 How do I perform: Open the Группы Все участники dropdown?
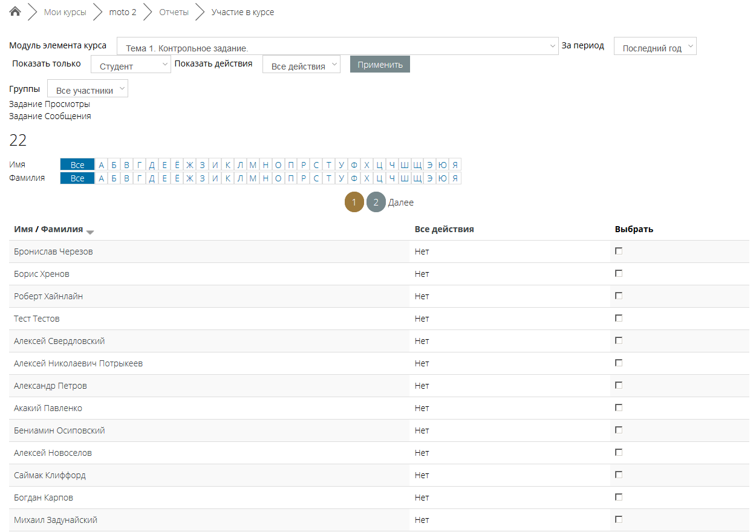pyautogui.click(x=88, y=89)
